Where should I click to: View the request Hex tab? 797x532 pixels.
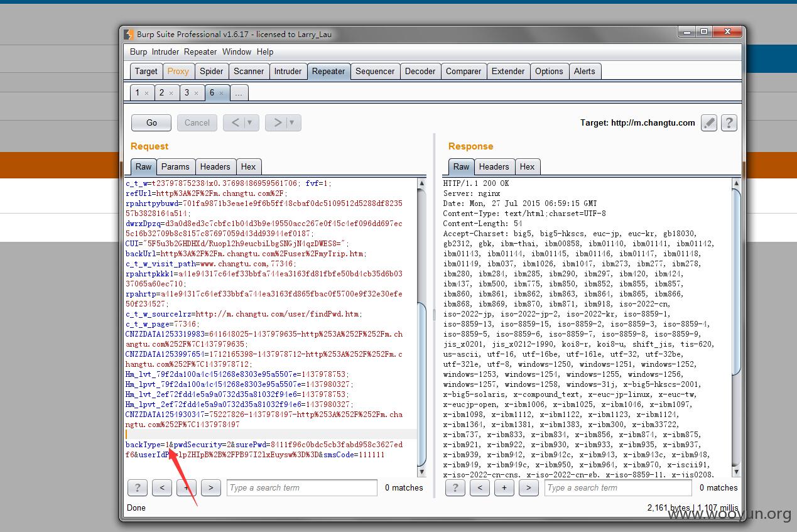pyautogui.click(x=248, y=166)
